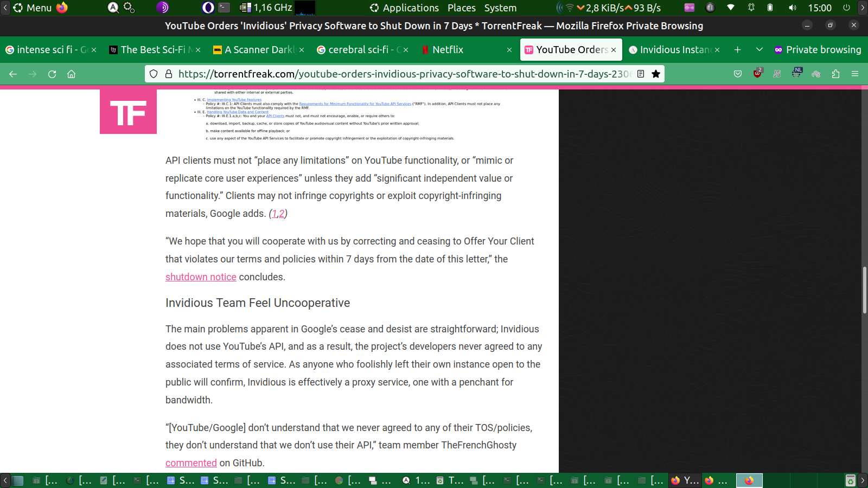
Task: Expand the list all tabs dropdown
Action: click(x=759, y=49)
